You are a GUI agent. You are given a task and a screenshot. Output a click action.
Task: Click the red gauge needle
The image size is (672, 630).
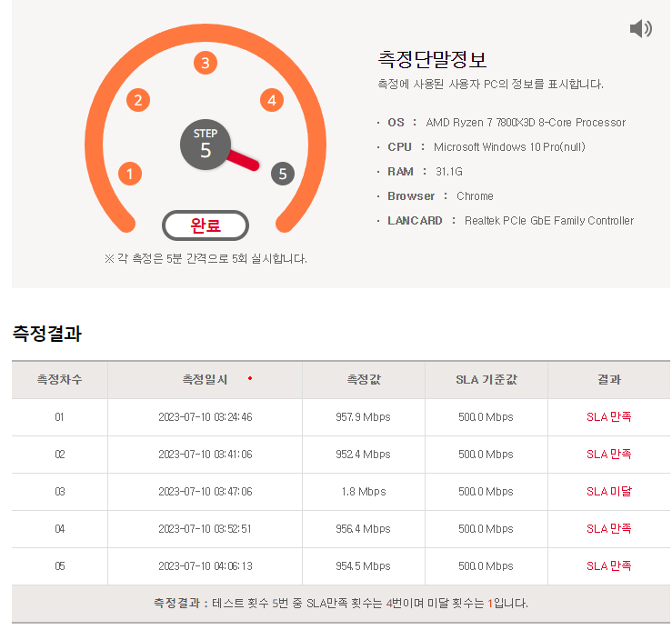coord(243,160)
